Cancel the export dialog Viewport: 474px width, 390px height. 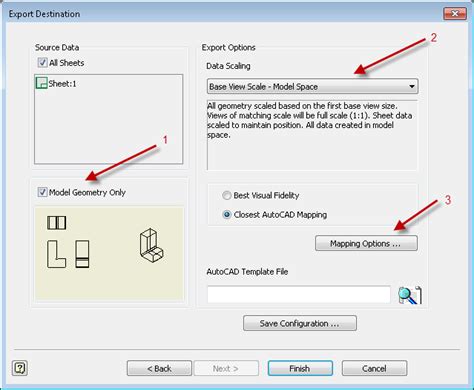[x=374, y=368]
